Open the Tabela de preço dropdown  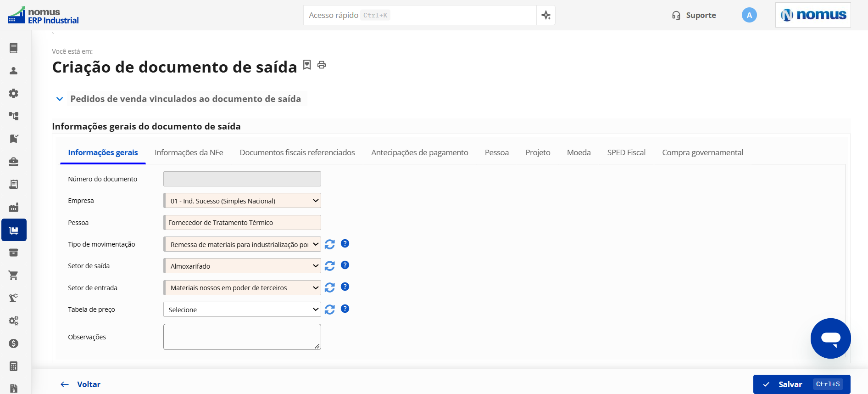point(242,310)
